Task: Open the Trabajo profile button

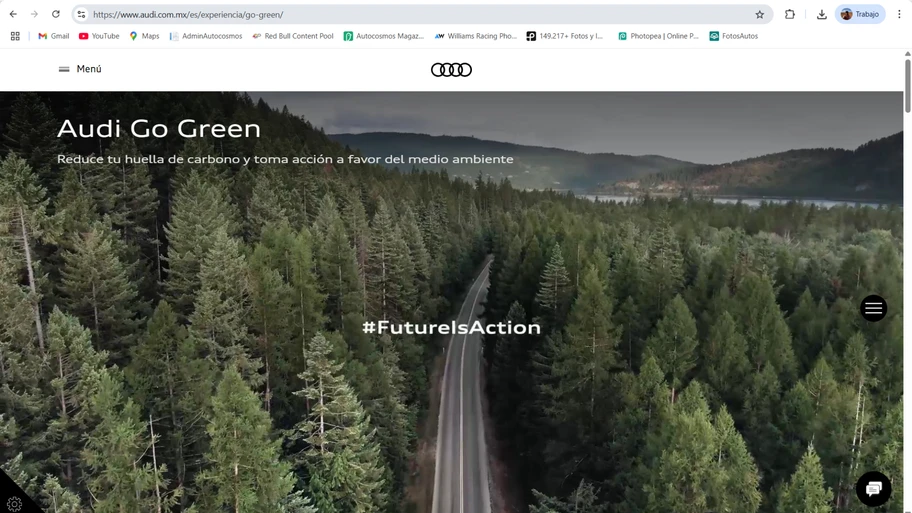Action: tap(860, 14)
